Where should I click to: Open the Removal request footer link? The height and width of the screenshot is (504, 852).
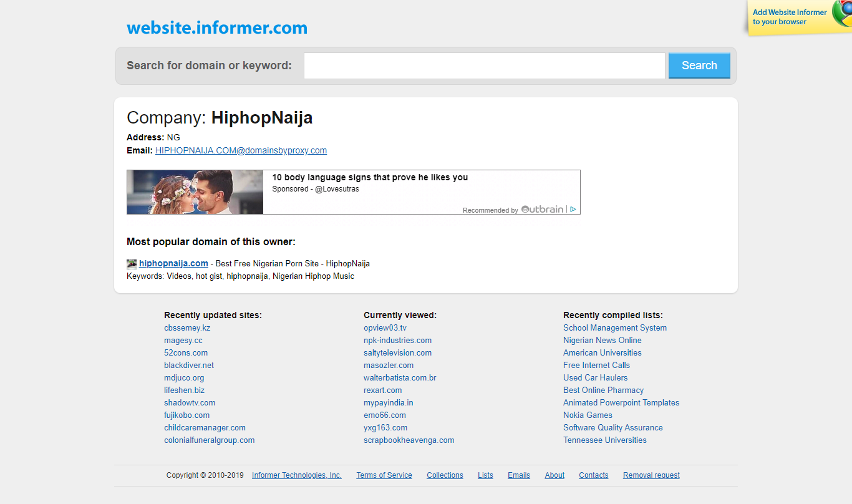coord(651,475)
